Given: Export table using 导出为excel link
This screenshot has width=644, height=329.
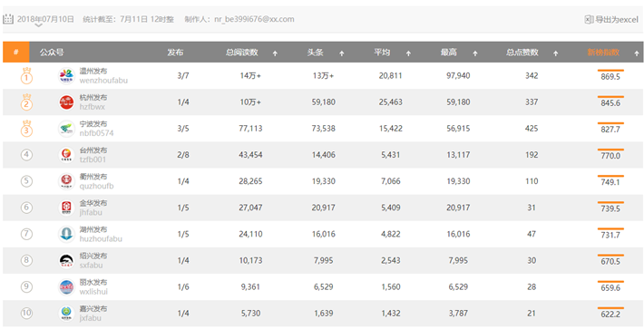Looking at the screenshot, I should pyautogui.click(x=617, y=19).
